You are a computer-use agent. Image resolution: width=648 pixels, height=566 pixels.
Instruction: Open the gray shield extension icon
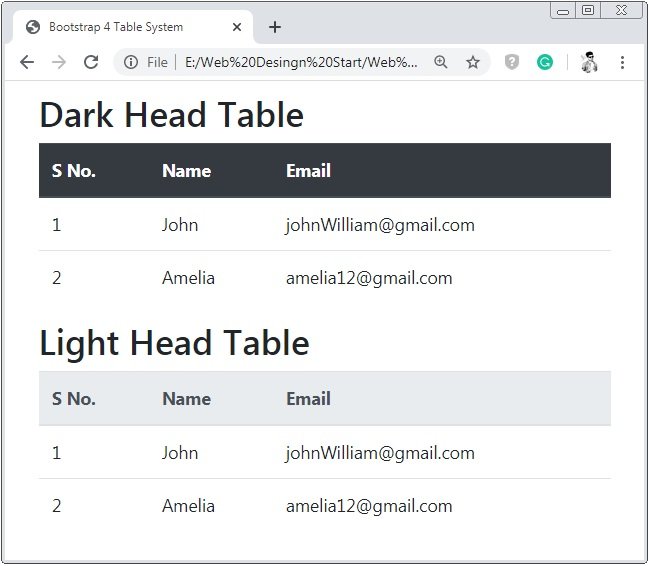512,62
